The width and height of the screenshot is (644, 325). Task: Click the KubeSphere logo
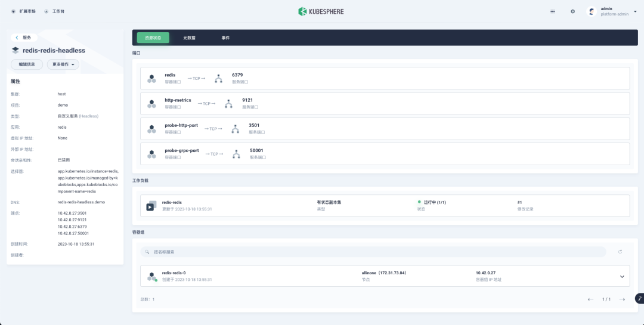pos(321,11)
